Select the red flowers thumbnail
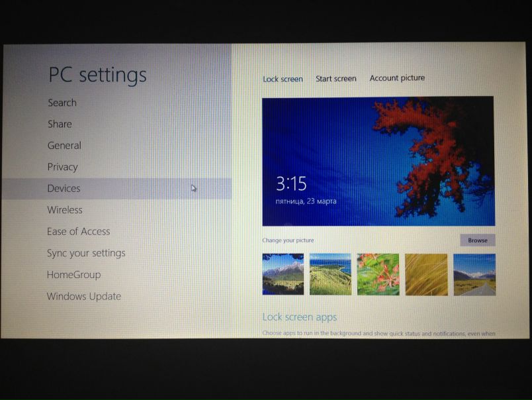Screen dimensions: 532x400 [378, 274]
